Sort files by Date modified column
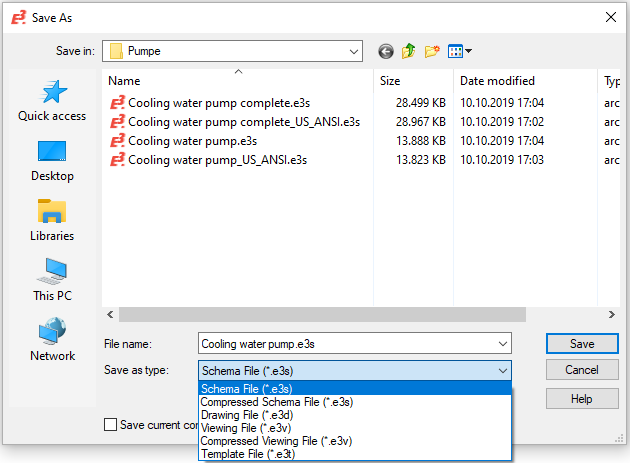The image size is (630, 463). pos(497,81)
